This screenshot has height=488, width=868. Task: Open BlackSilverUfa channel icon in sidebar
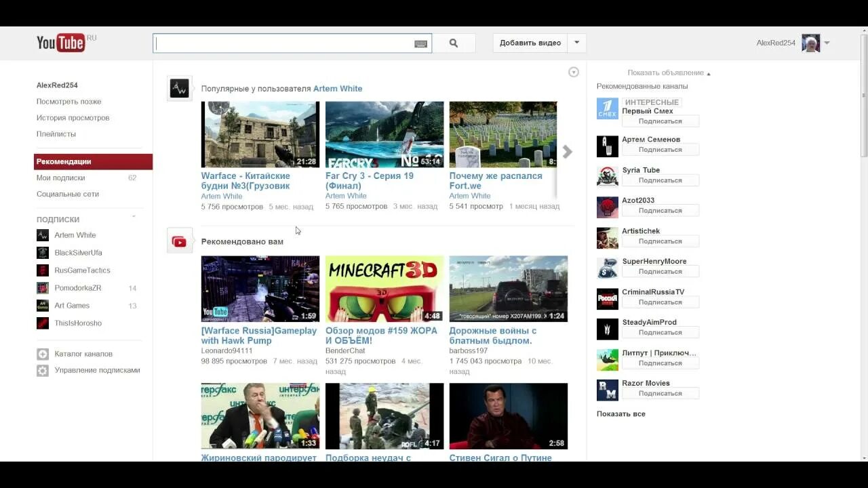[x=43, y=253]
